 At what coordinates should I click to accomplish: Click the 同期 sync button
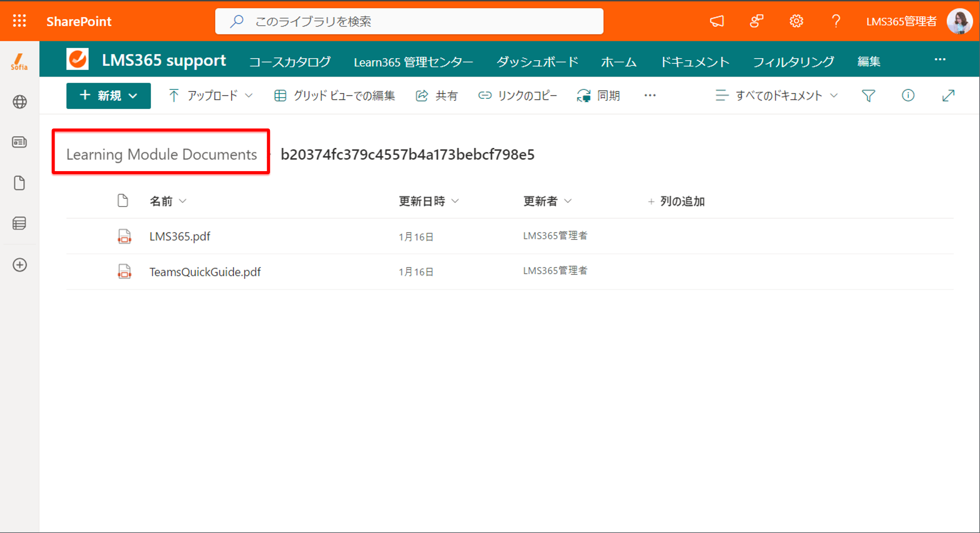[x=598, y=96]
